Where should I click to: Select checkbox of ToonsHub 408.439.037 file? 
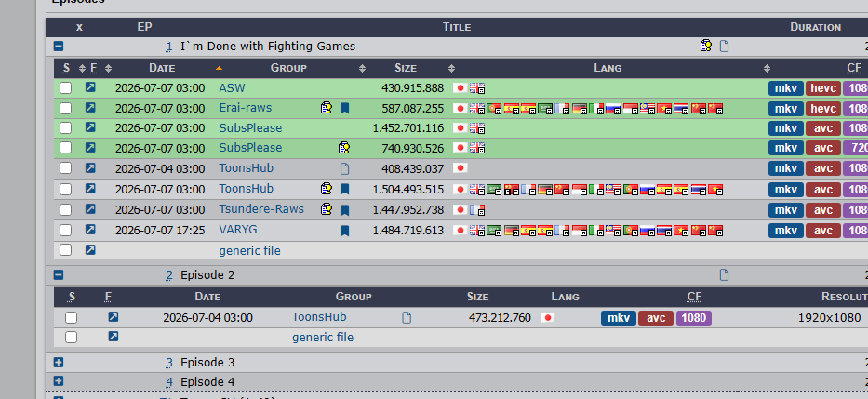(65, 168)
